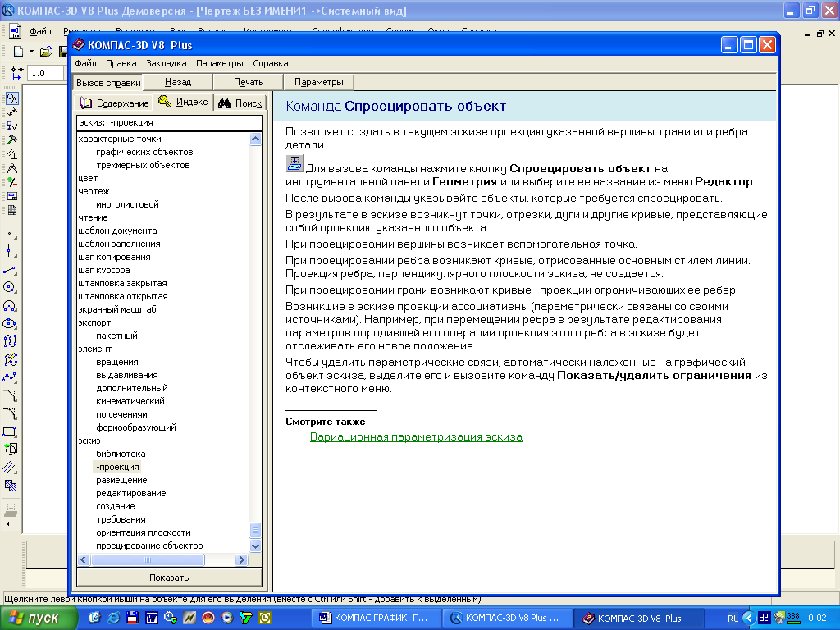Open the Вариационная параметризация эскиза link
This screenshot has height=630, width=840.
416,436
